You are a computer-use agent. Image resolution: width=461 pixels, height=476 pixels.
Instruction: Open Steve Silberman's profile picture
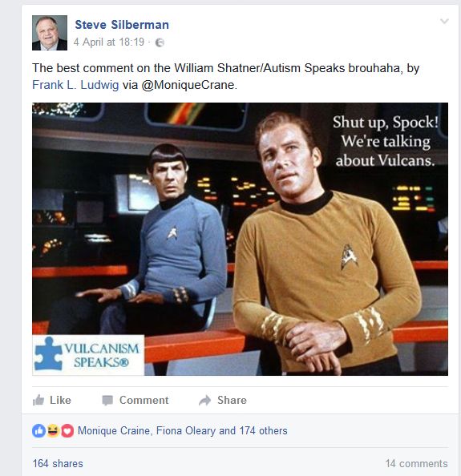(50, 33)
